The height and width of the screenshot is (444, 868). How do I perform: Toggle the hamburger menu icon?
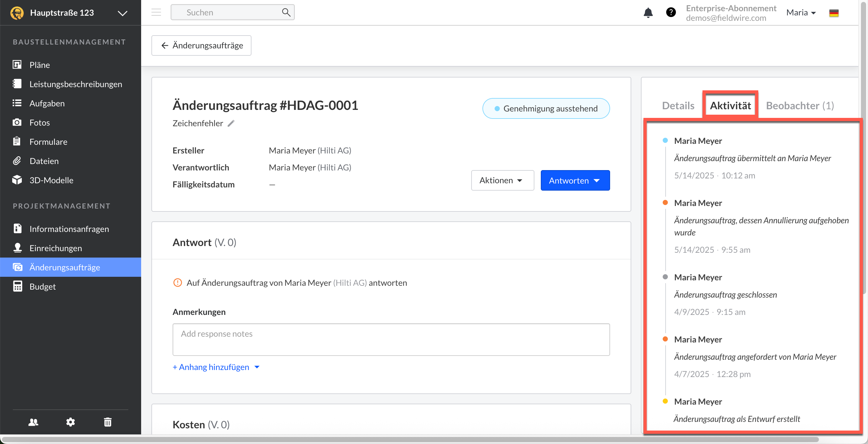point(156,12)
